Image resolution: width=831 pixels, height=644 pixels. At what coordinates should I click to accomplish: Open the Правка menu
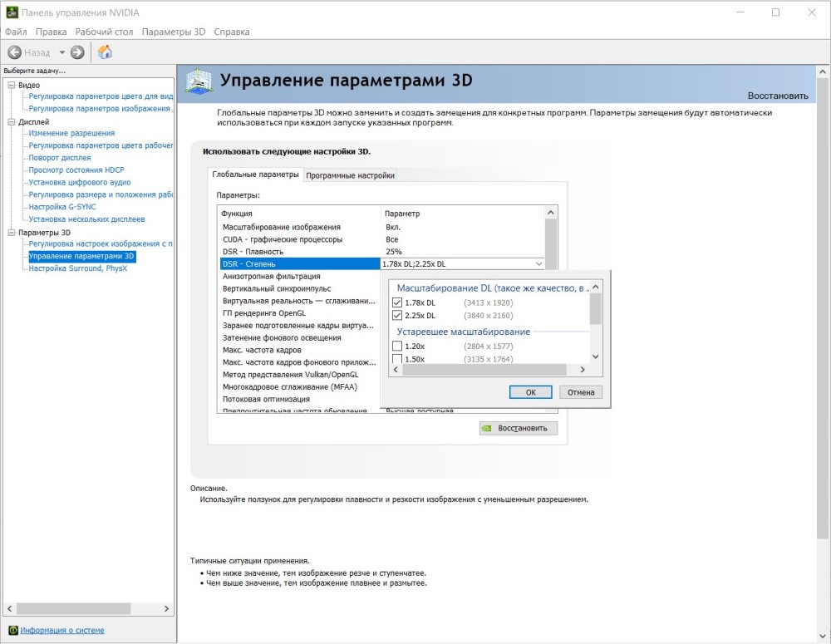[51, 32]
